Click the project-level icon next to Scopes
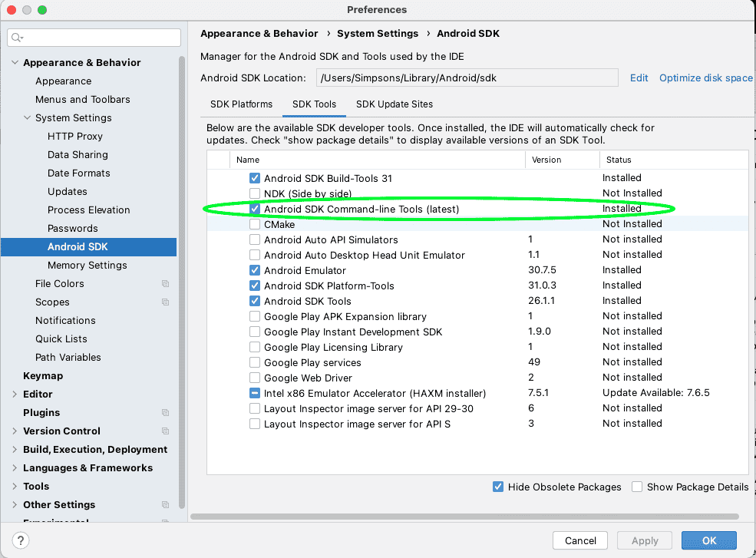756x558 pixels. [165, 302]
